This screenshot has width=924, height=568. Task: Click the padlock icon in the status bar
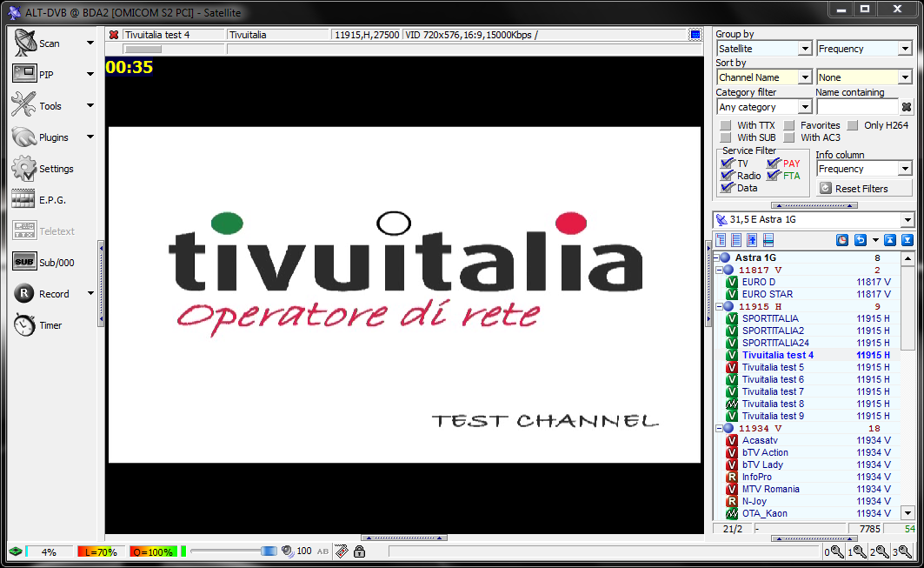coord(359,551)
